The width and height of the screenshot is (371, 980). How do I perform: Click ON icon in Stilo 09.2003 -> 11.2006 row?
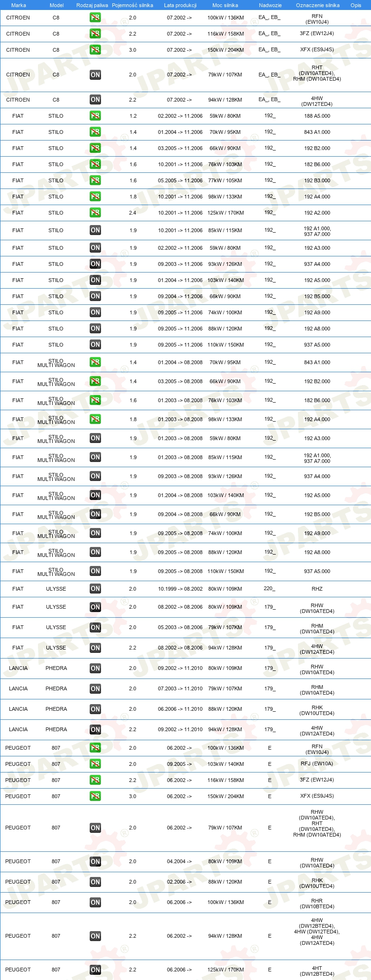tap(95, 264)
